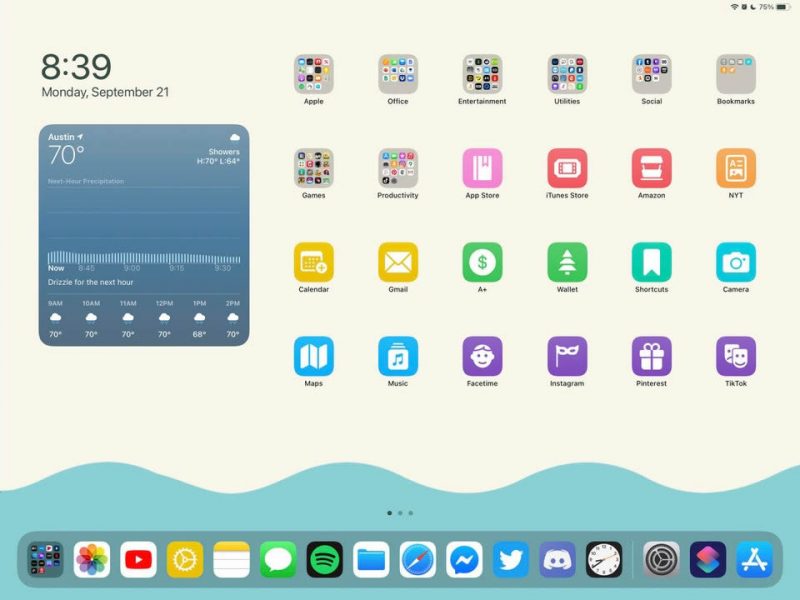Open the Camera app
800x600 pixels.
click(735, 262)
